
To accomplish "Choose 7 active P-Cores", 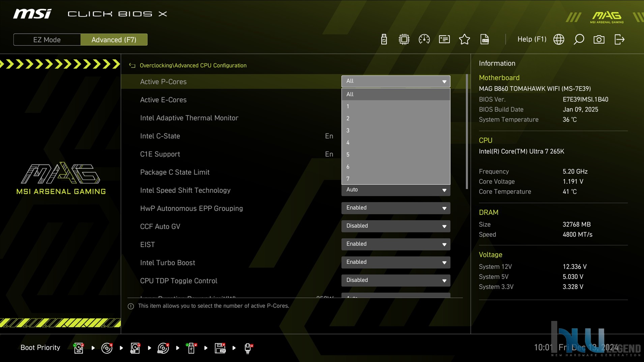I will click(396, 179).
